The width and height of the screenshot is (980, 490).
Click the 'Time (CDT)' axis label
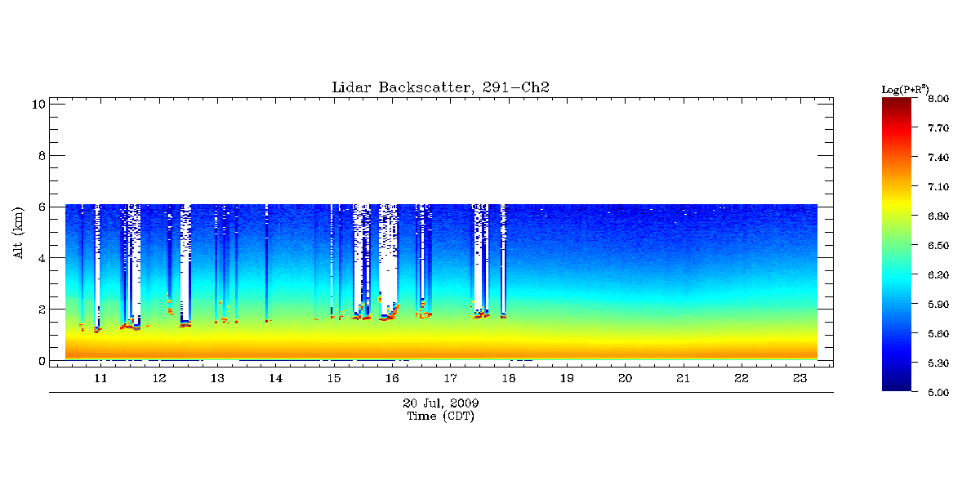pyautogui.click(x=441, y=416)
